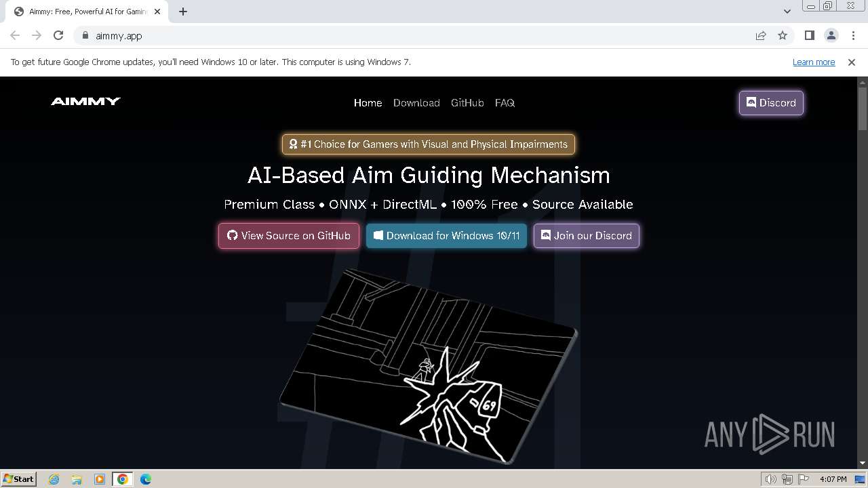This screenshot has height=488, width=868.
Task: Go forward in browser history
Action: pos(37,36)
